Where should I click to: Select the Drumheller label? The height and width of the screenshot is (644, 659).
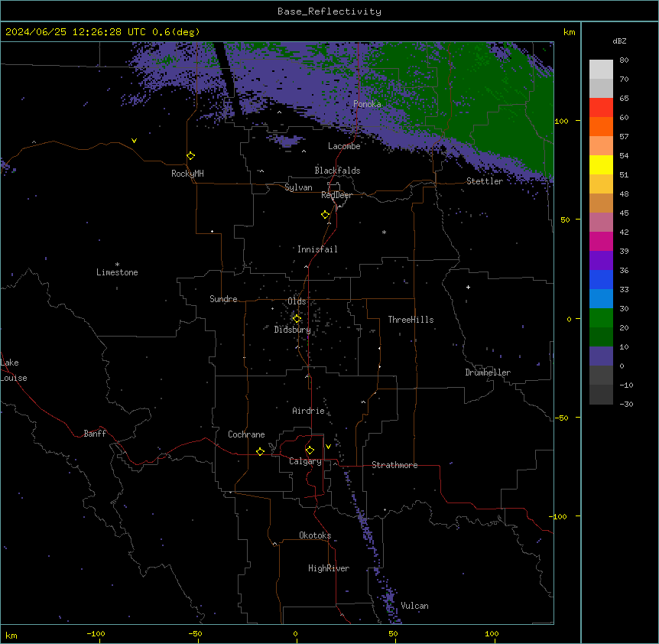(x=488, y=372)
